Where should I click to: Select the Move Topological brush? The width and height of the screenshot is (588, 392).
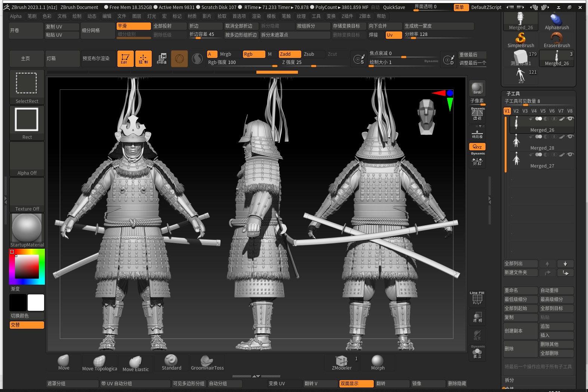pyautogui.click(x=99, y=363)
